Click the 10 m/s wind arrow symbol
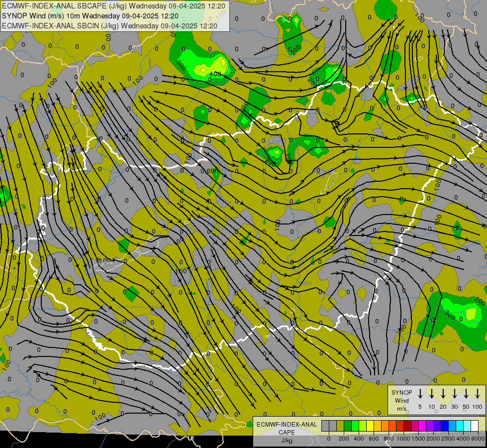This screenshot has width=487, height=448. (431, 393)
